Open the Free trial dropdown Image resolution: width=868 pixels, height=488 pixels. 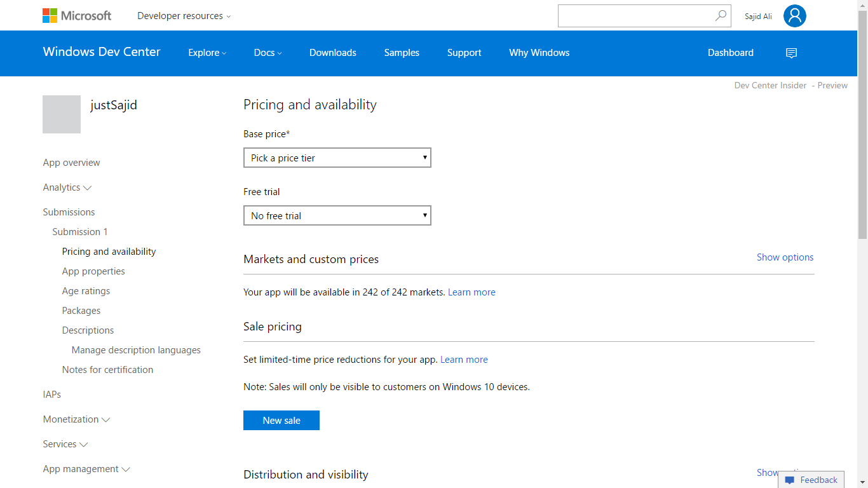[x=337, y=215]
